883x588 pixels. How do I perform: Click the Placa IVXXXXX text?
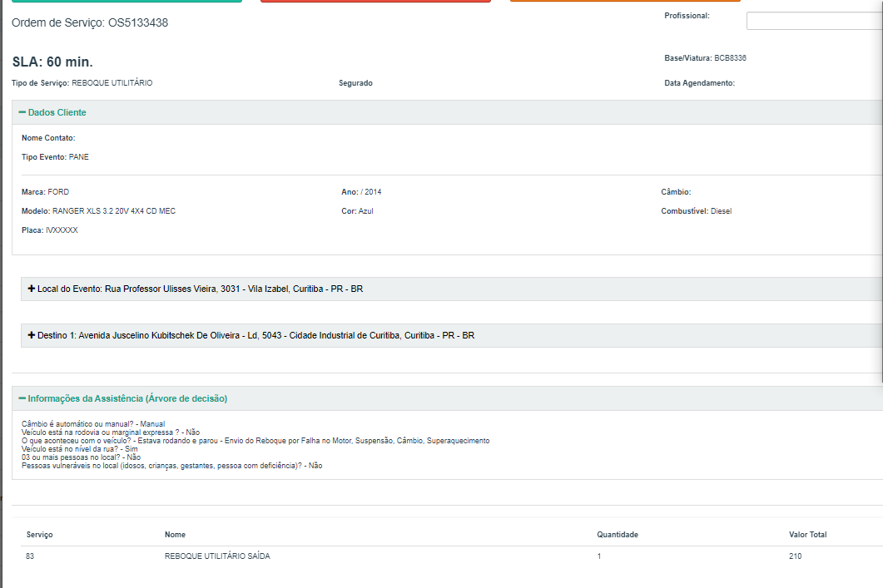[x=50, y=230]
